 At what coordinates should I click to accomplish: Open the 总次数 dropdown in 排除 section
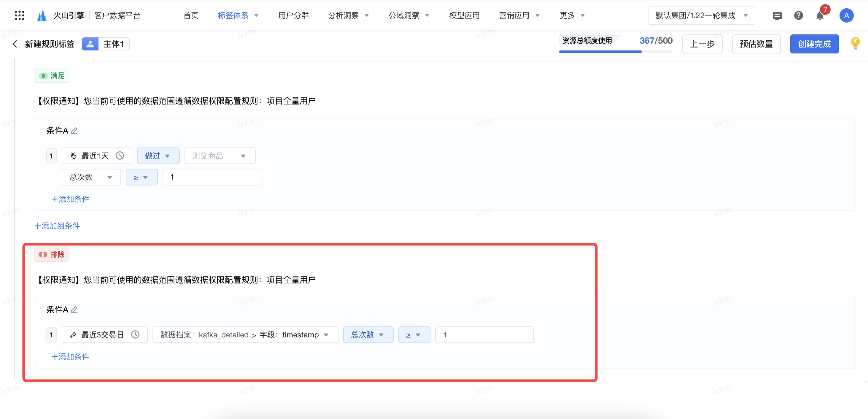(x=368, y=334)
